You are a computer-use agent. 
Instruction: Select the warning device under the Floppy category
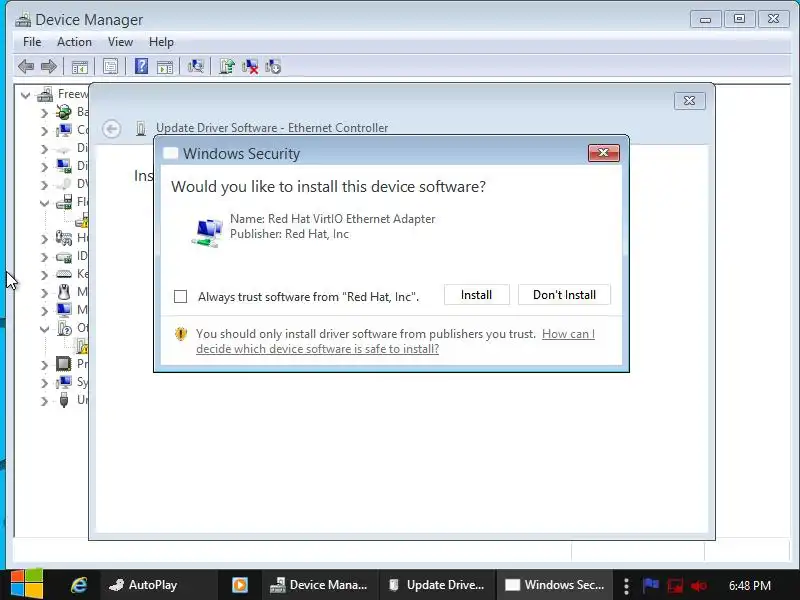pos(82,220)
